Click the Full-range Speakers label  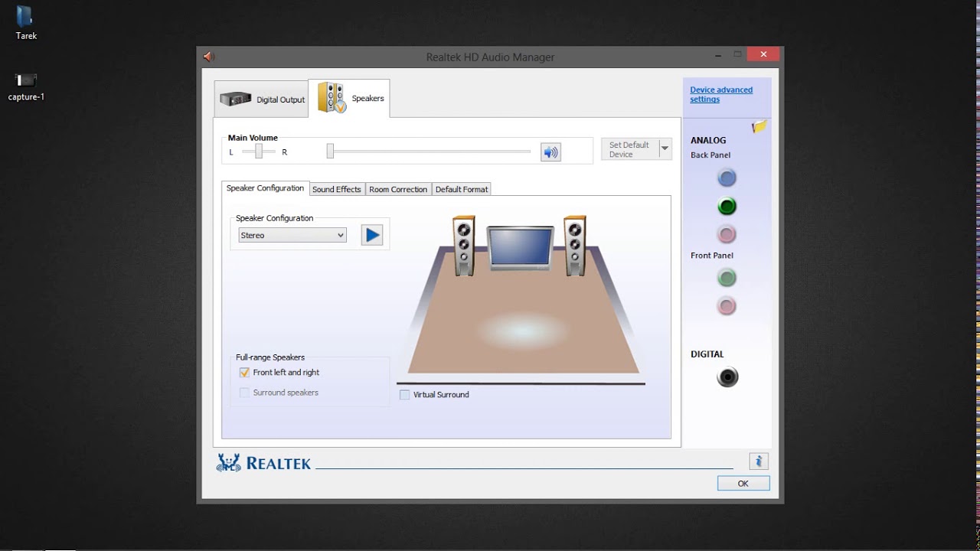(x=270, y=357)
